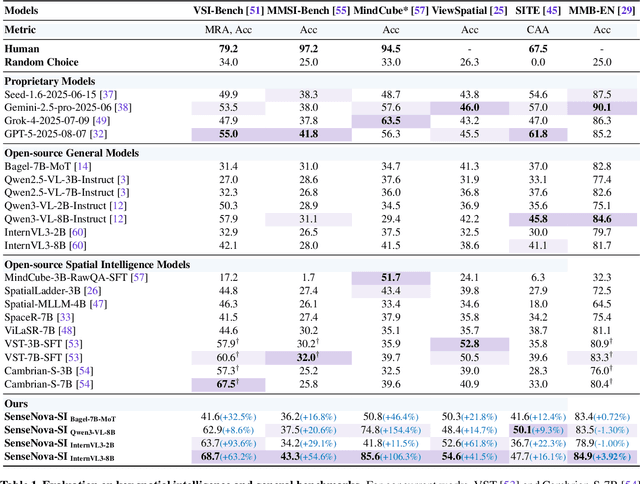Image resolution: width=640 pixels, height=484 pixels.
Task: Click the SenseNova-SI InternVL3-2B row label
Action: coord(60,444)
